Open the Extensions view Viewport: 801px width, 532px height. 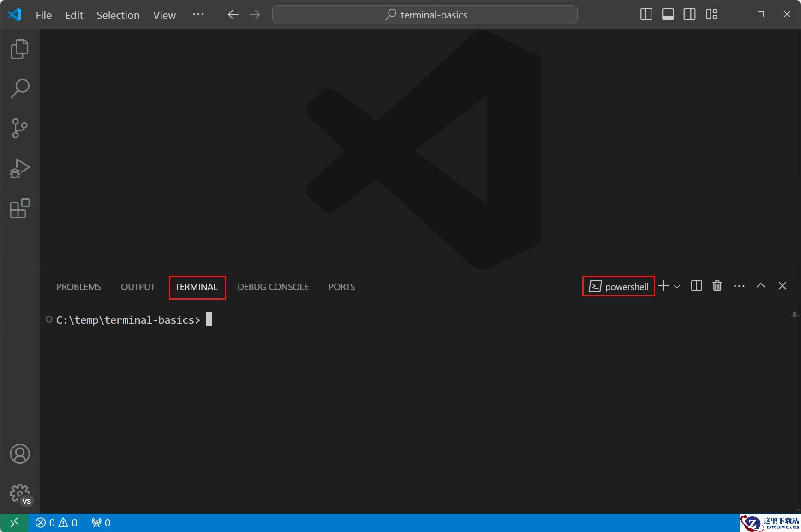pos(19,208)
